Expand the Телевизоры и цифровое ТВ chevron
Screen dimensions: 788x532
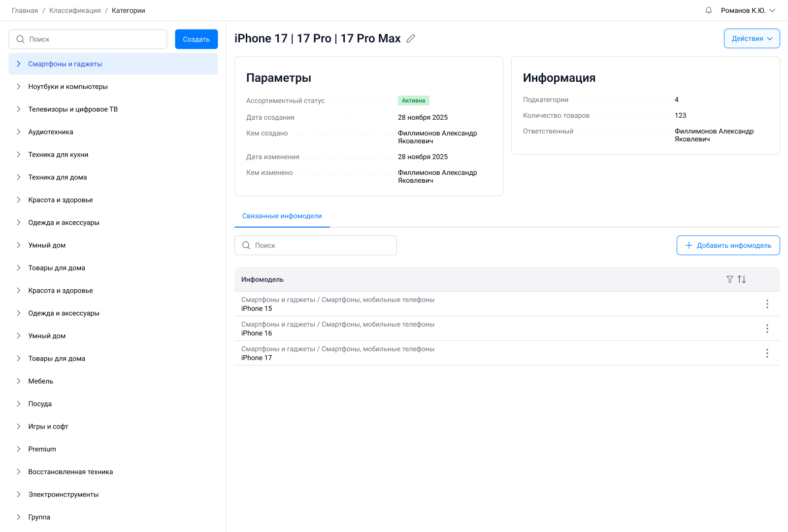[19, 109]
